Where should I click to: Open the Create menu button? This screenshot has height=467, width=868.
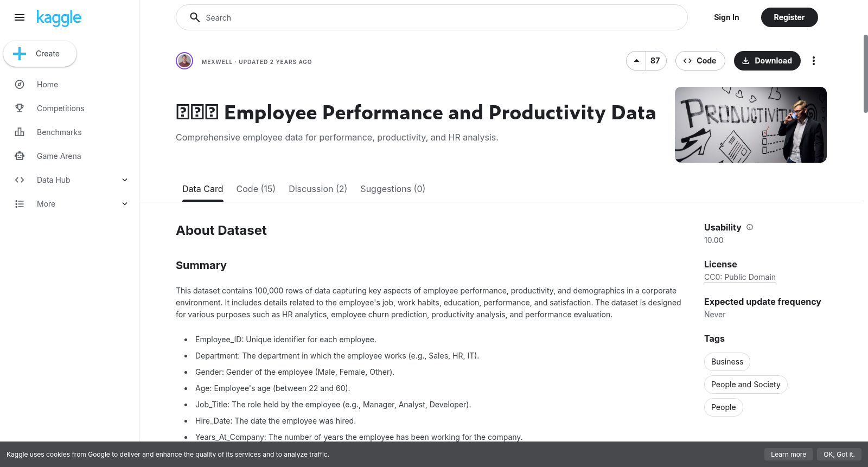pos(40,54)
